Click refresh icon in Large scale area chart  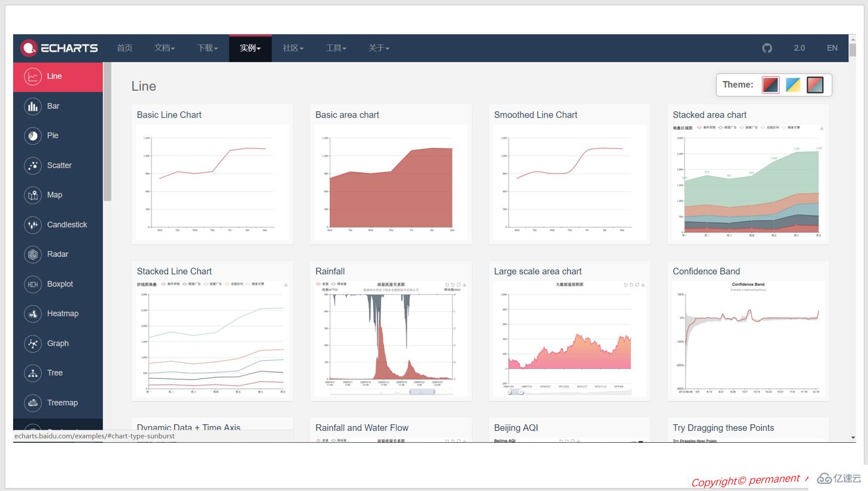[637, 285]
